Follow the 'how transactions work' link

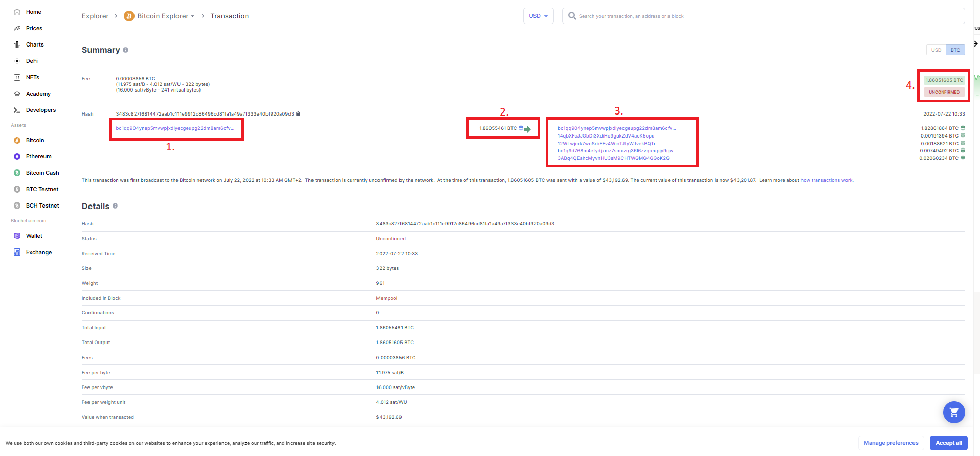(x=826, y=180)
